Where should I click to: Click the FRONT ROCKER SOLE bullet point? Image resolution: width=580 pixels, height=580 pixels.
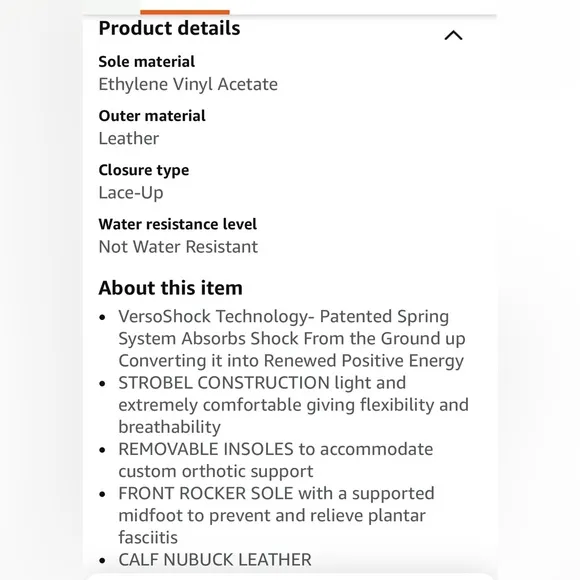[276, 515]
